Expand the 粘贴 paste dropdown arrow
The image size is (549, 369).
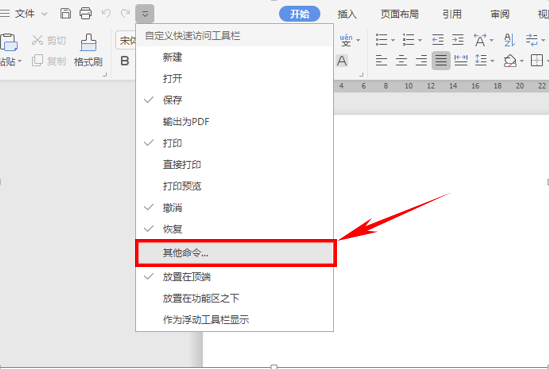[x=19, y=61]
